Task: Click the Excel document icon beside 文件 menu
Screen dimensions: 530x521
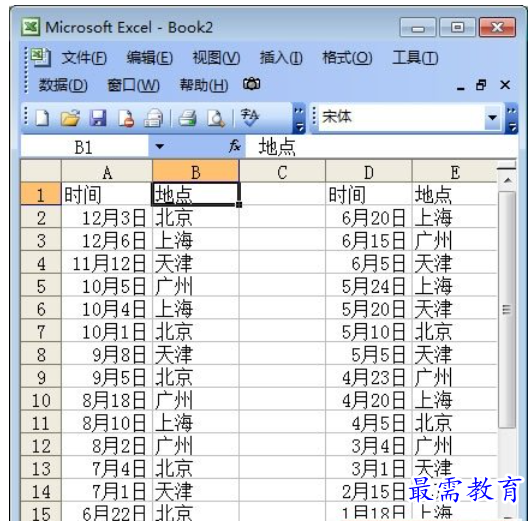Action: point(41,57)
